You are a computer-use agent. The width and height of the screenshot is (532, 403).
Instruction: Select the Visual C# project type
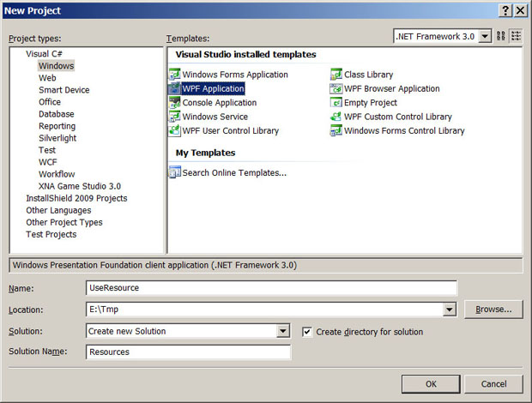tap(44, 54)
